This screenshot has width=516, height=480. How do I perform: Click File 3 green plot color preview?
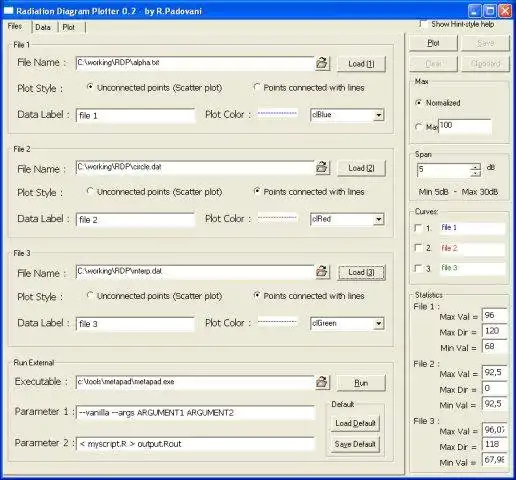[277, 322]
